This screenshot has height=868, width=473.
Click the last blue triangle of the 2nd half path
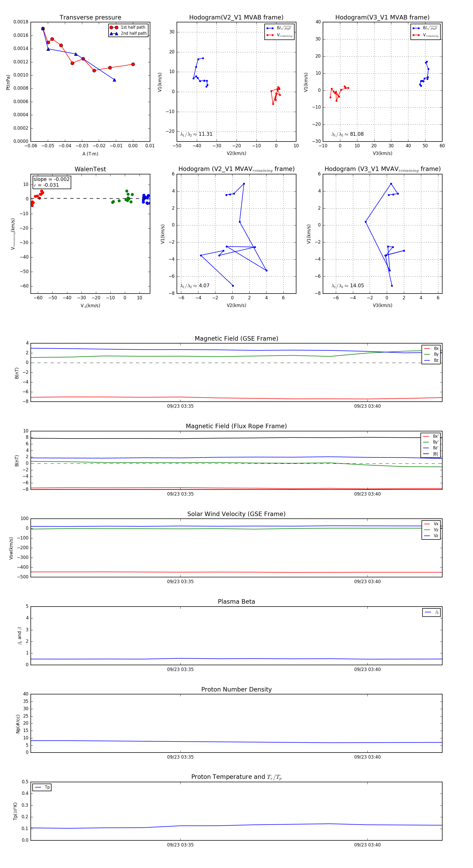115,80
